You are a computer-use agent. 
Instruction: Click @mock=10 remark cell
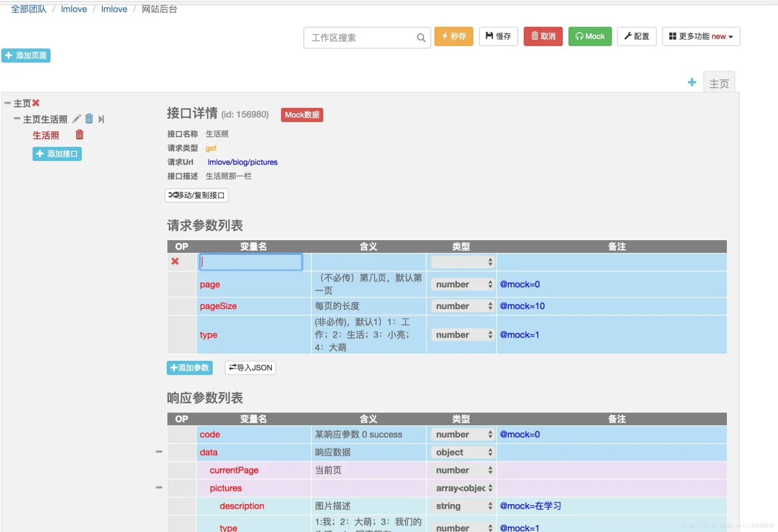[x=612, y=306]
